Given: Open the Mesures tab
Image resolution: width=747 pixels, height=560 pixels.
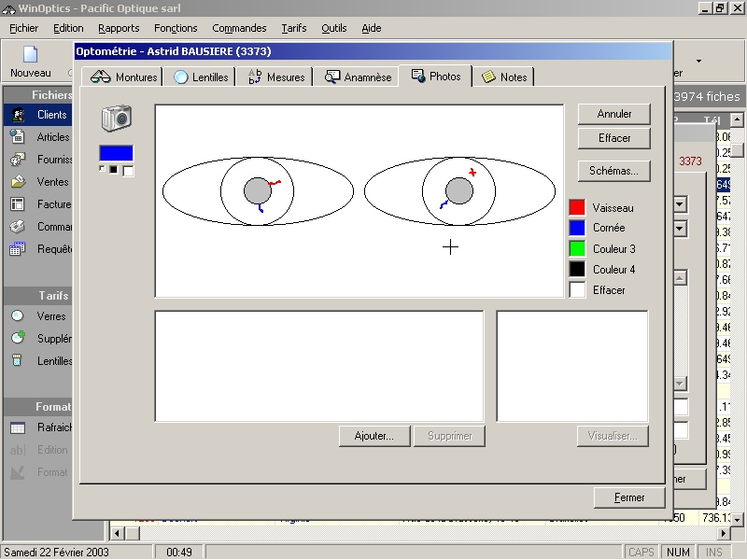Looking at the screenshot, I should click(x=277, y=77).
